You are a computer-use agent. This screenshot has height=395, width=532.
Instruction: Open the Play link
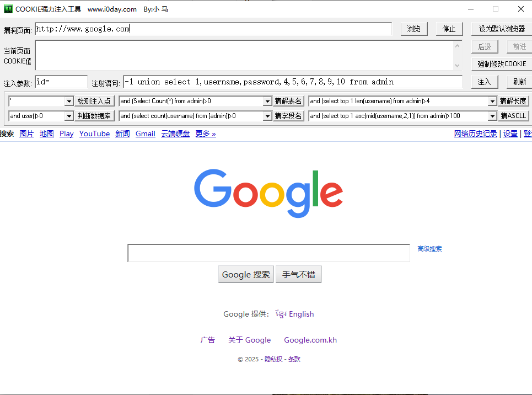tap(67, 134)
